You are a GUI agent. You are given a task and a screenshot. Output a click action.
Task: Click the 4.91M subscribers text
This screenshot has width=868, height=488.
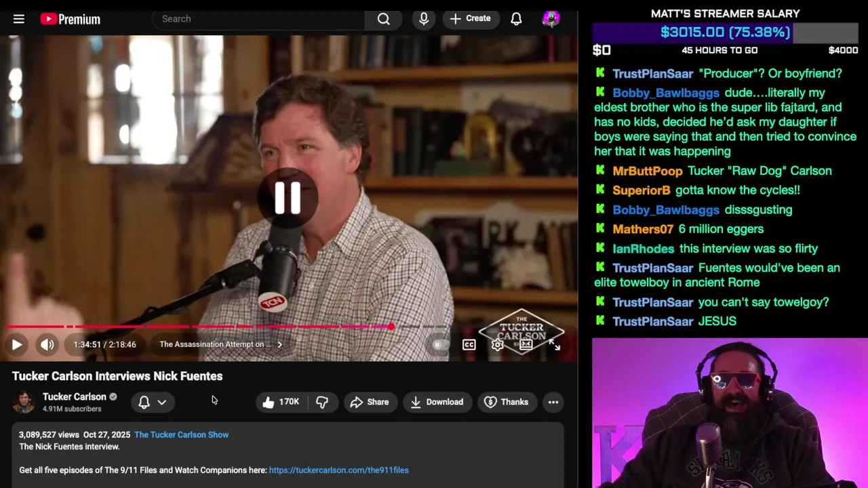tap(72, 409)
